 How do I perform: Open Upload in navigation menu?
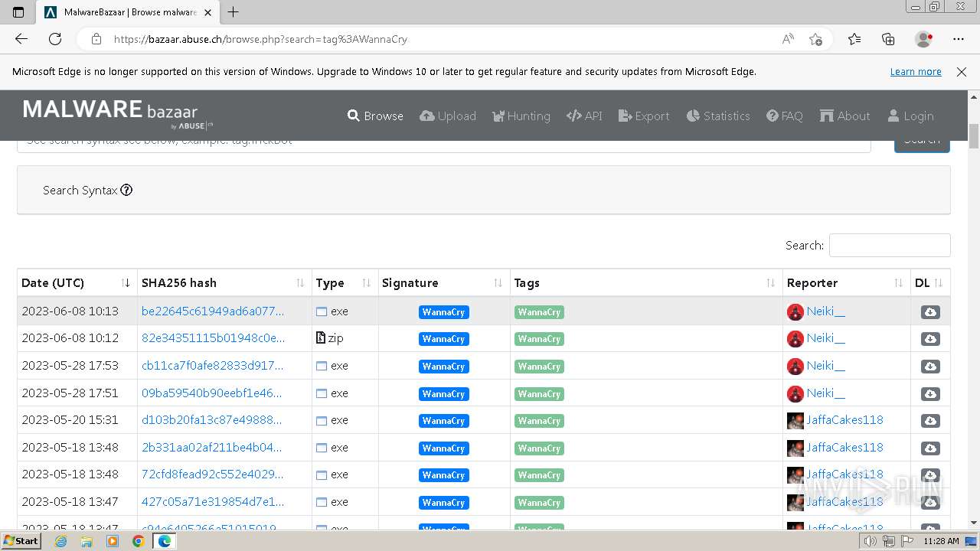(x=448, y=116)
